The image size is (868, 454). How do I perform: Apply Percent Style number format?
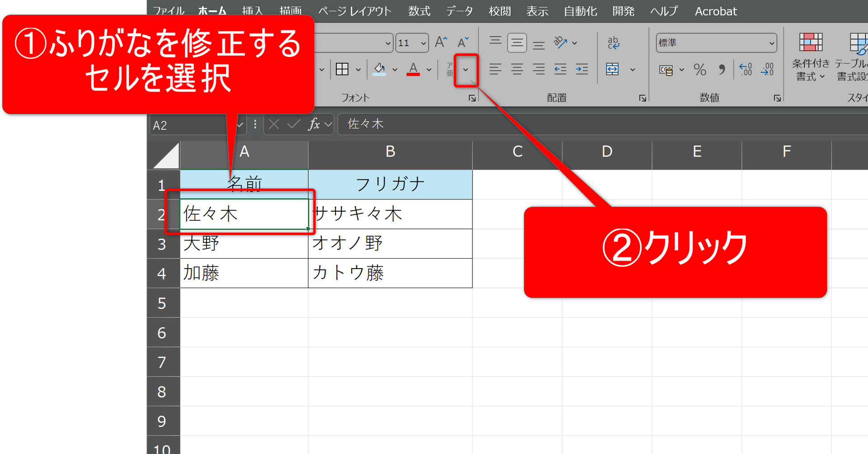700,69
